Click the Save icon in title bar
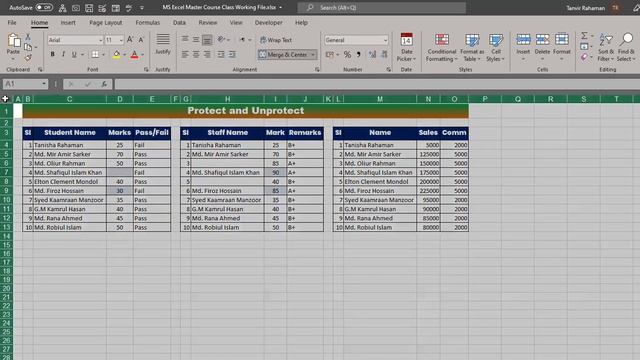 (x=89, y=8)
